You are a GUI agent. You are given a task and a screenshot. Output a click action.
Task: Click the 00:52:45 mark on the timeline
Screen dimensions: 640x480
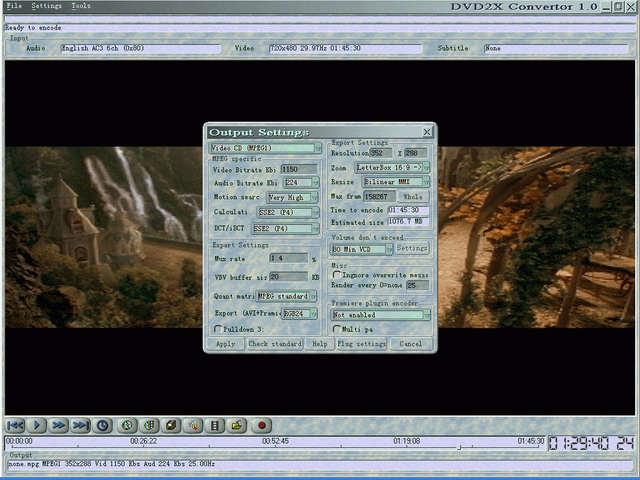click(x=275, y=441)
